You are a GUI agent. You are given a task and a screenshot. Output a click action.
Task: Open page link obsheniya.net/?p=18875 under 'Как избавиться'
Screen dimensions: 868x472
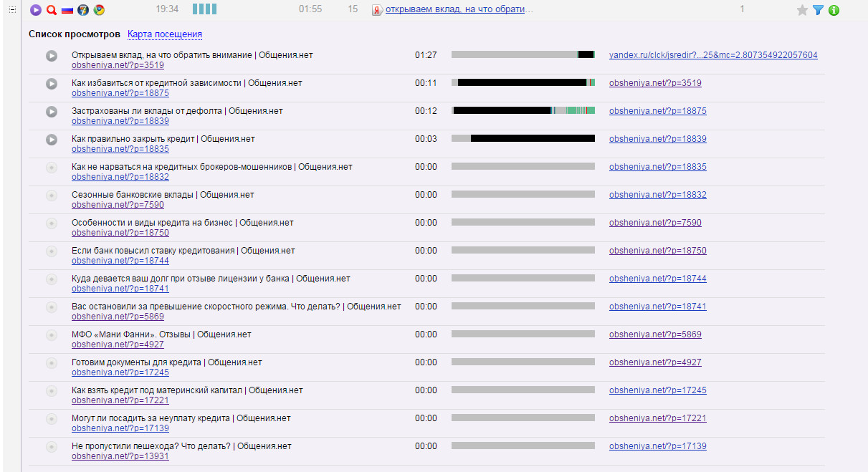pos(120,93)
